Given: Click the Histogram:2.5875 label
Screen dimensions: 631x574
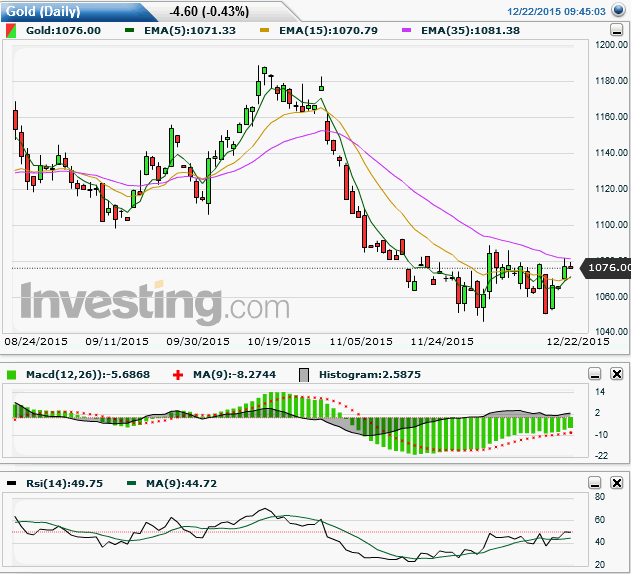Looking at the screenshot, I should pos(370,375).
